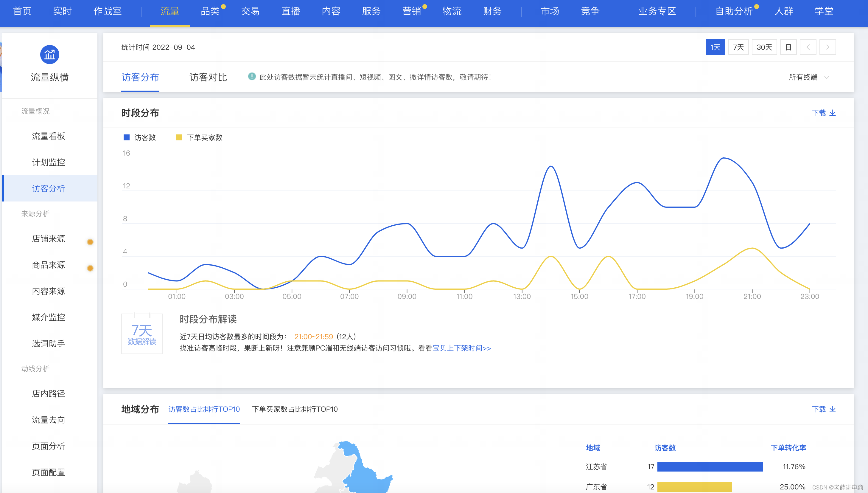Click the info icon beside visitor notice
This screenshot has height=493, width=868.
252,77
